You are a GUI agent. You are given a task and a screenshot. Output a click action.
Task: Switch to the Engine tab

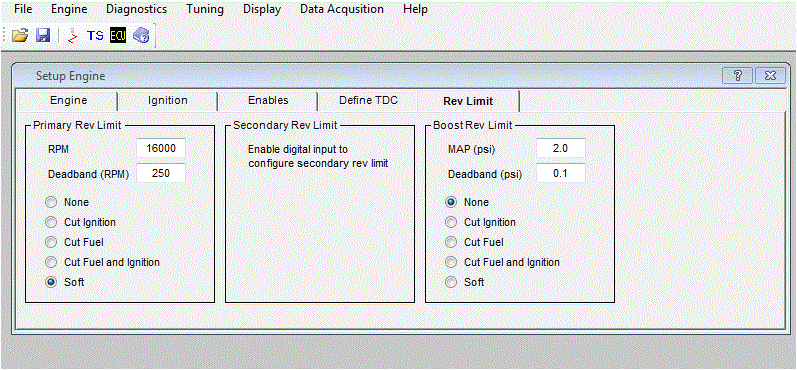click(x=69, y=101)
